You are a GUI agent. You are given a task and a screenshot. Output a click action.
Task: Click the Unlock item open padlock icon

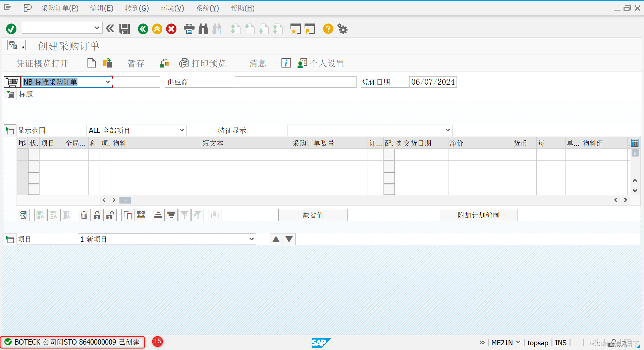[110, 215]
